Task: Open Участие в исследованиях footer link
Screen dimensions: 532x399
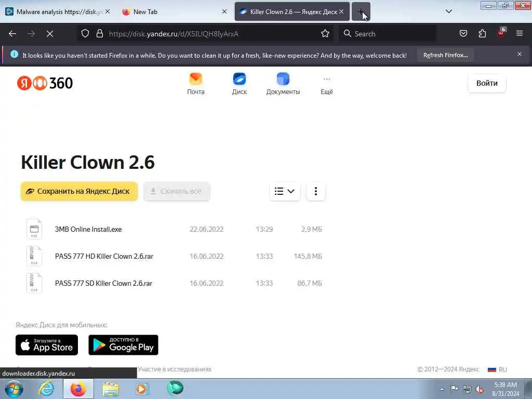Action: pos(175,369)
